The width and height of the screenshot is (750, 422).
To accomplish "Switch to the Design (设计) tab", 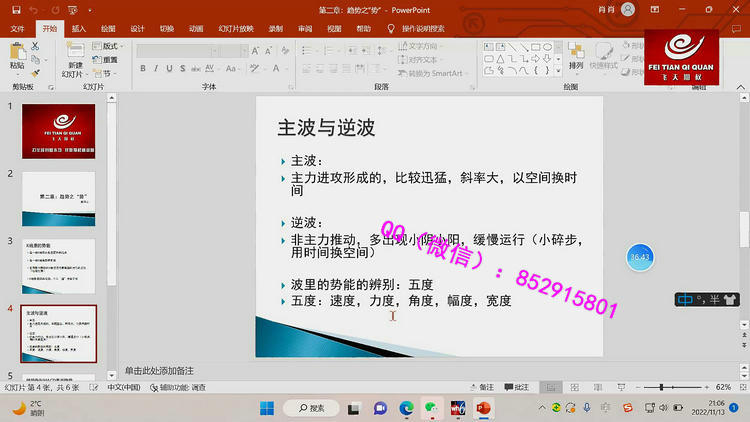I will 137,29.
